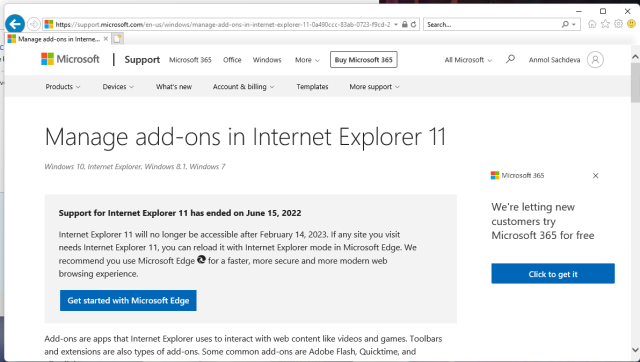
Task: Click the Microsoft logo
Action: click(70, 59)
